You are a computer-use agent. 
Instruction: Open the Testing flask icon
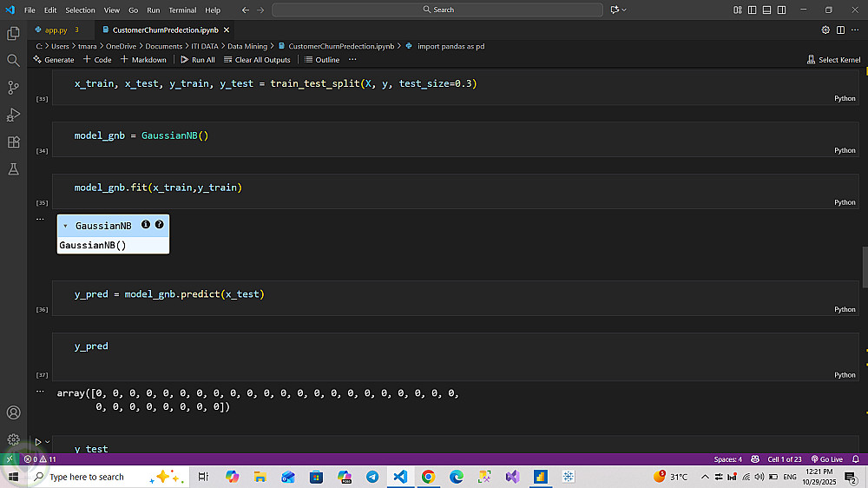point(13,169)
